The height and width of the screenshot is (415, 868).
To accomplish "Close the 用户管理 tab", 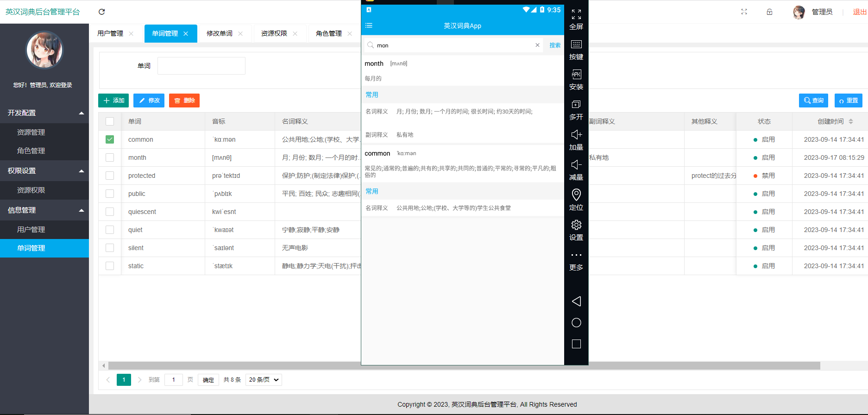I will point(131,33).
